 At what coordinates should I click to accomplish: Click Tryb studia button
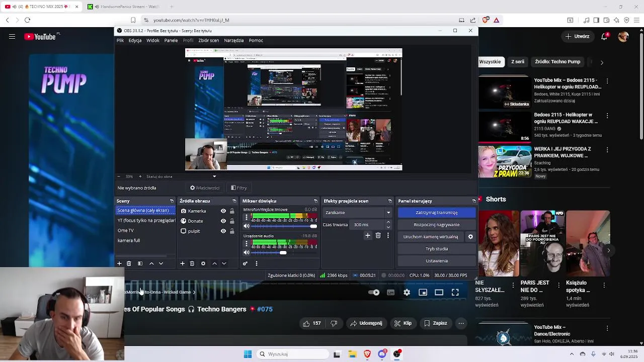click(437, 249)
